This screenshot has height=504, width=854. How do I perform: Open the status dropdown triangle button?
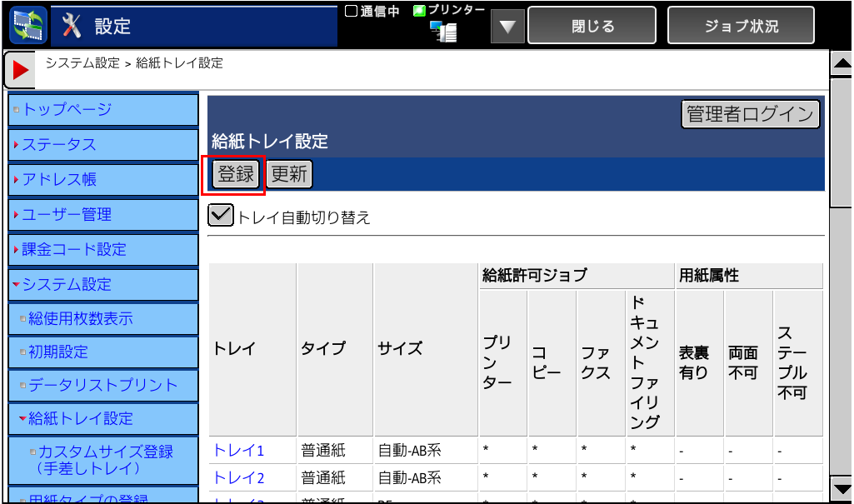[507, 27]
